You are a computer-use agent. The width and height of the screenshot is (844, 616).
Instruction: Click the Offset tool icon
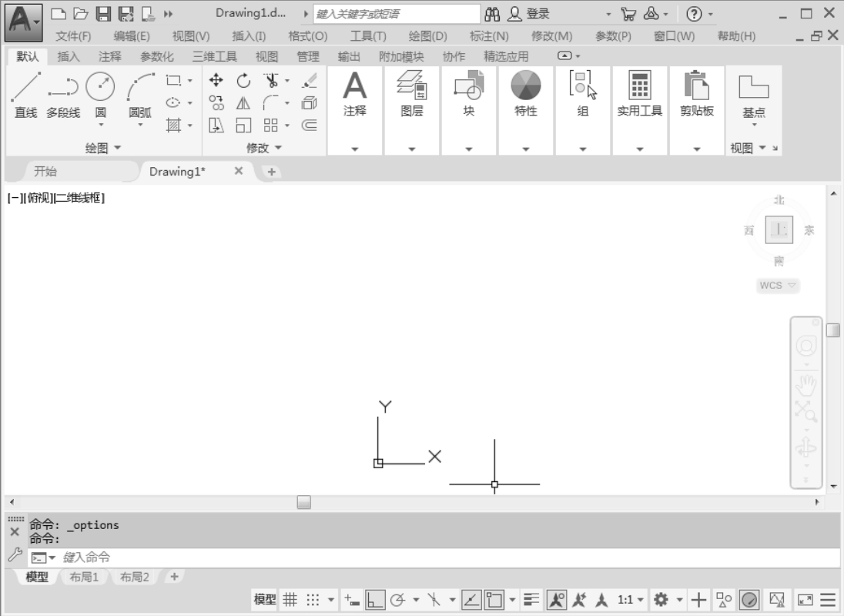[309, 126]
